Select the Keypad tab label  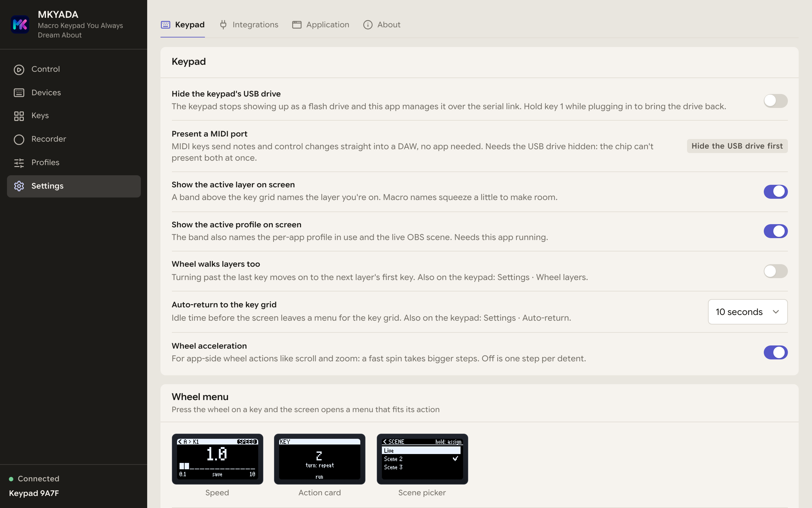pos(190,25)
